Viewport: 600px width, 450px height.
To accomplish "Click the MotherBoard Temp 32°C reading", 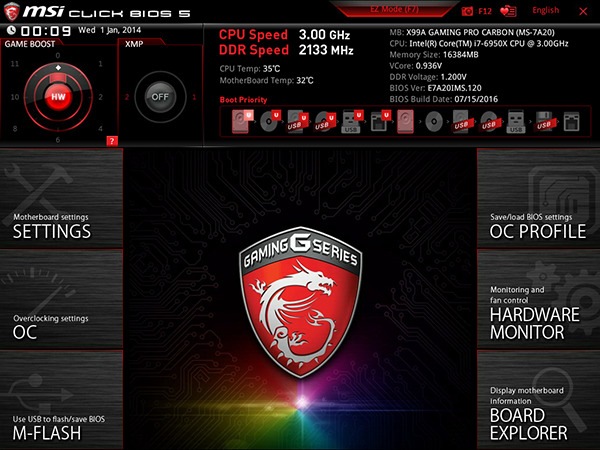I will (266, 81).
